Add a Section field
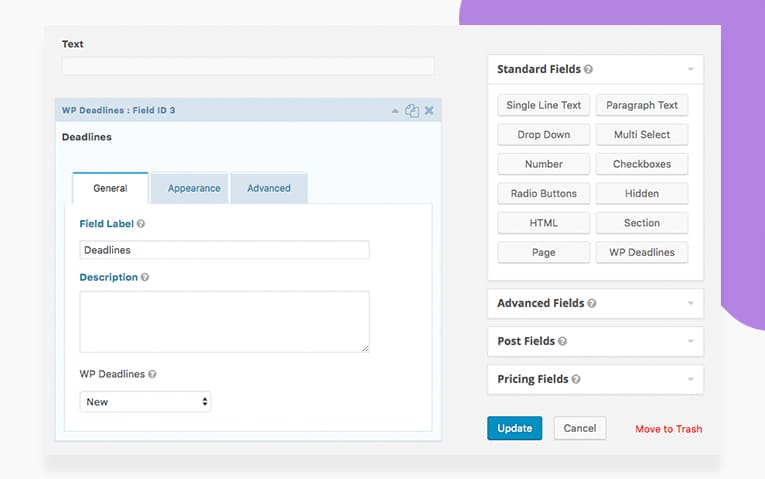Image resolution: width=765 pixels, height=479 pixels. click(x=642, y=223)
